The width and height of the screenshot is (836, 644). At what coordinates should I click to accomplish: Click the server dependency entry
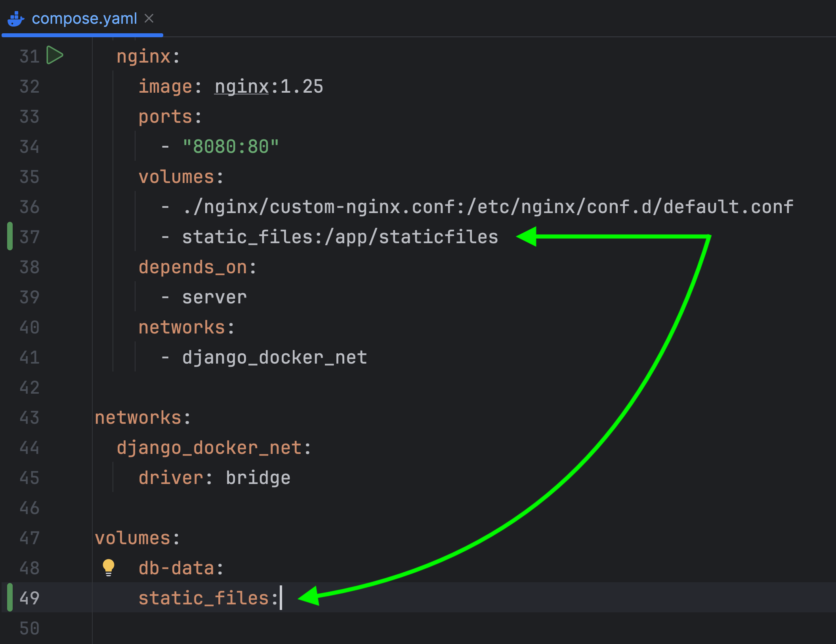tap(214, 297)
